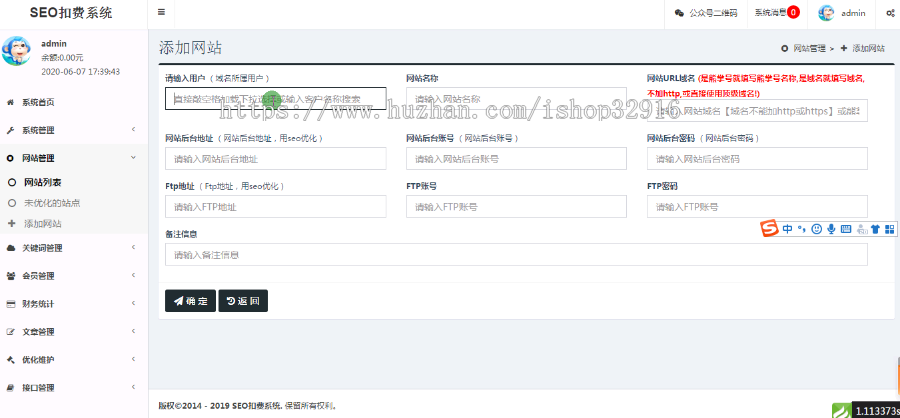This screenshot has height=418, width=900.
Task: Click the cloud icon beside 关键词管理
Action: click(10, 248)
